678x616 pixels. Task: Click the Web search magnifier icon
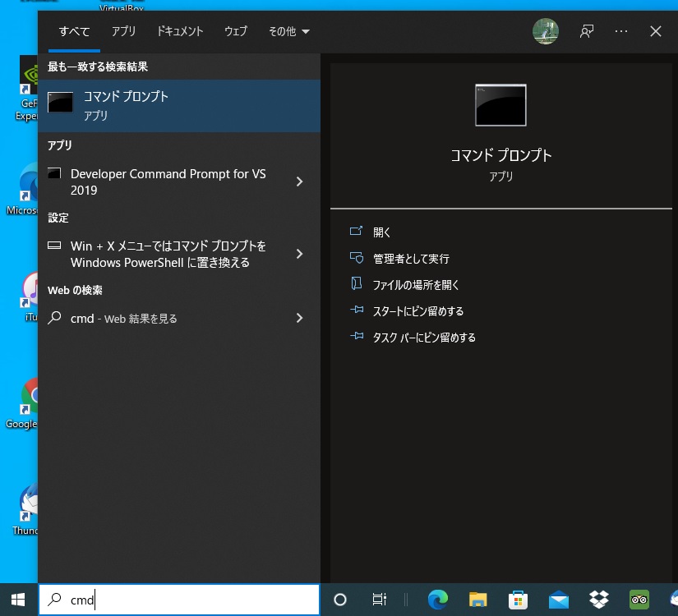54,318
